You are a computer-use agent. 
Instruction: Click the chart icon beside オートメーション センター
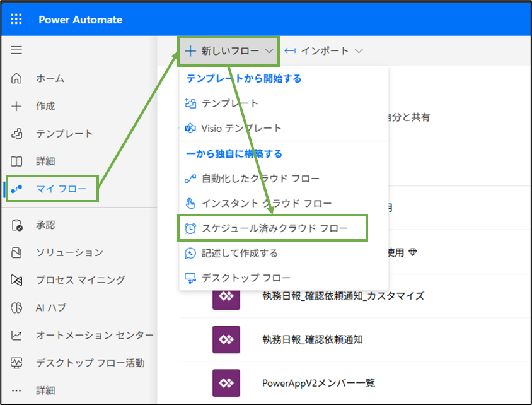[x=16, y=336]
